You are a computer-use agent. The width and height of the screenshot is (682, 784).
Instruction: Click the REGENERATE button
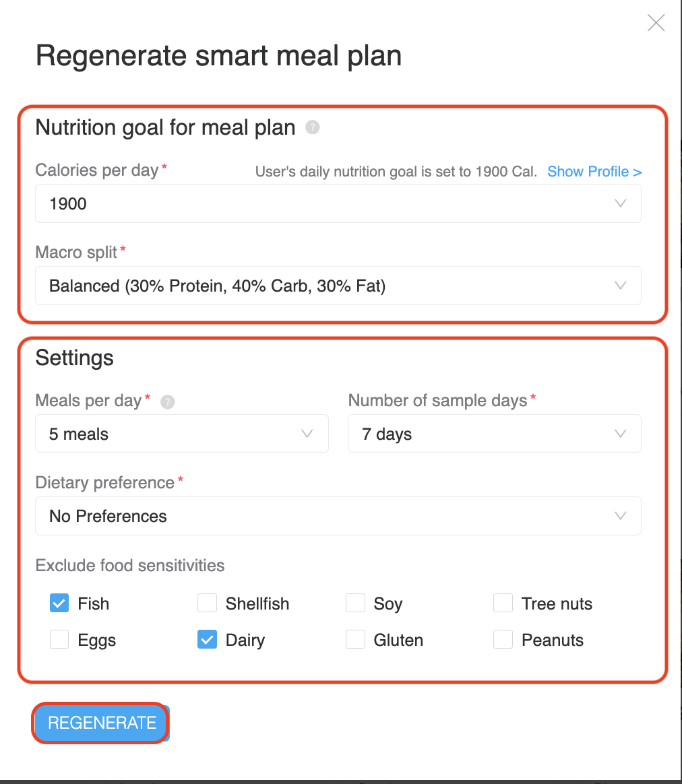tap(102, 723)
